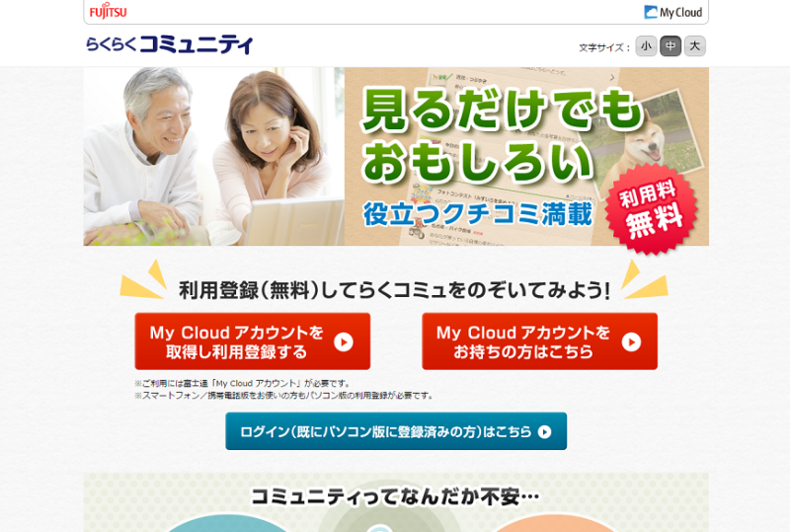Click the 役立つクチコミ満載 banner text
790x532 pixels.
pos(478,214)
